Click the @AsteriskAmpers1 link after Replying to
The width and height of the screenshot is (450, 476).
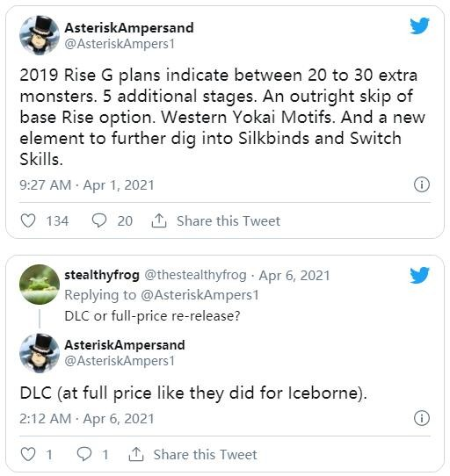pos(200,295)
